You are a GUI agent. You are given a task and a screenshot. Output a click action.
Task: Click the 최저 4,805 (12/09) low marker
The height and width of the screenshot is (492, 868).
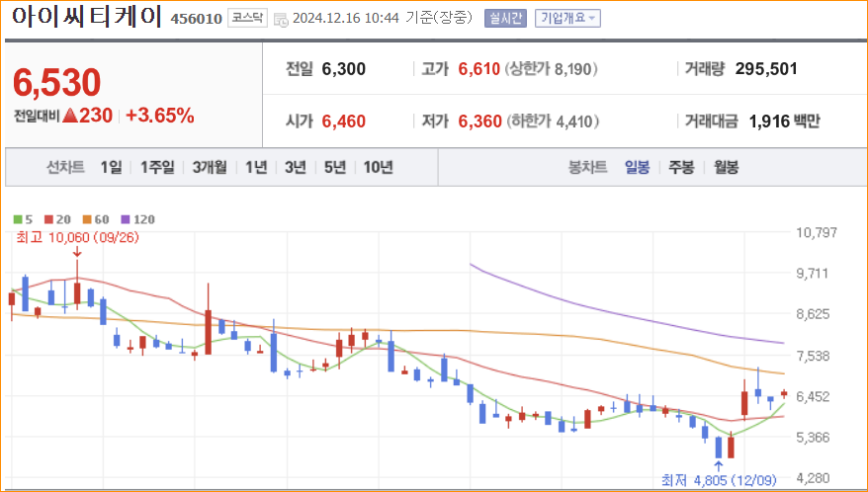coord(719,480)
